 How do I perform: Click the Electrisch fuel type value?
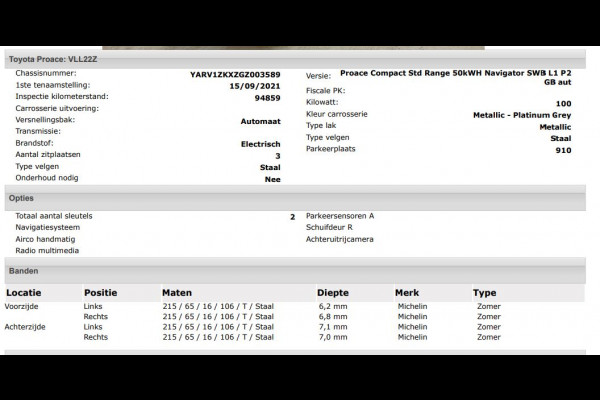click(261, 144)
